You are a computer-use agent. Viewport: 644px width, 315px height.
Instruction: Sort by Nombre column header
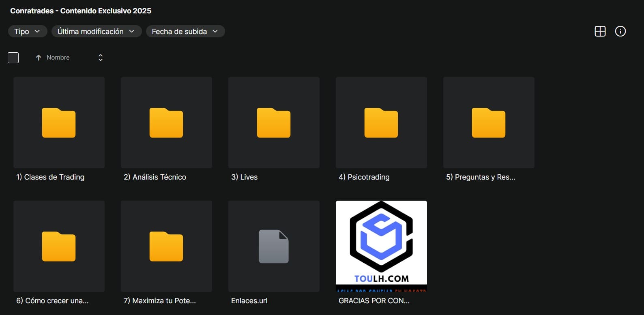[58, 58]
